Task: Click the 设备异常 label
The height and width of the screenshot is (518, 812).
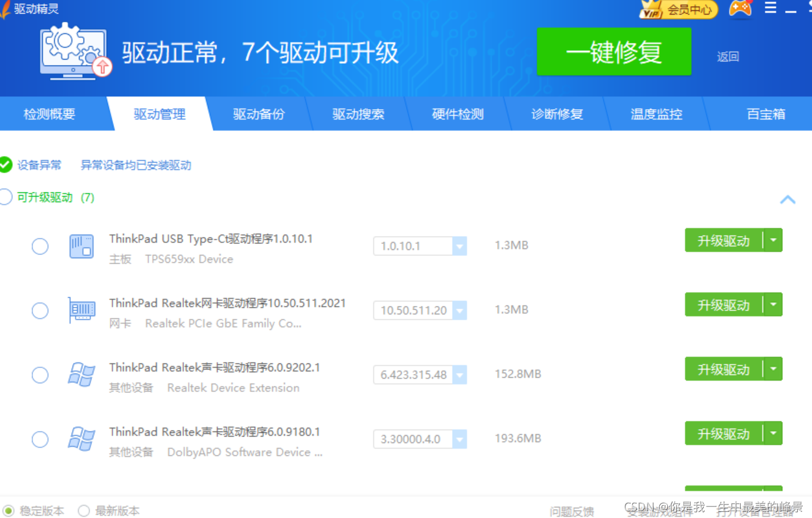Action: coord(39,165)
